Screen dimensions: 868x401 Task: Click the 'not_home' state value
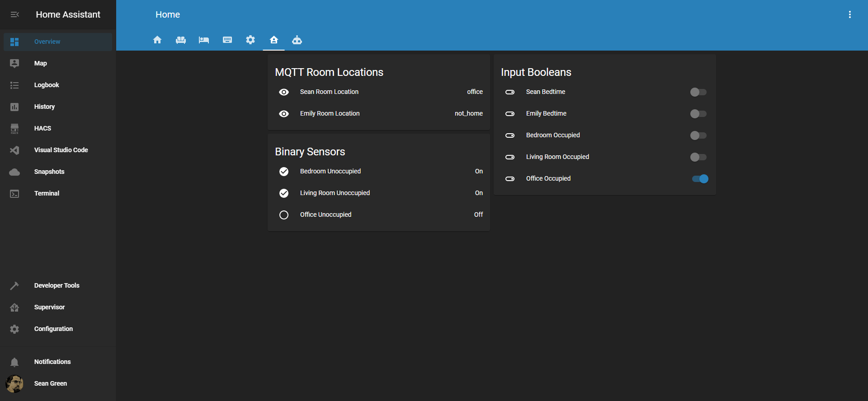[468, 113]
